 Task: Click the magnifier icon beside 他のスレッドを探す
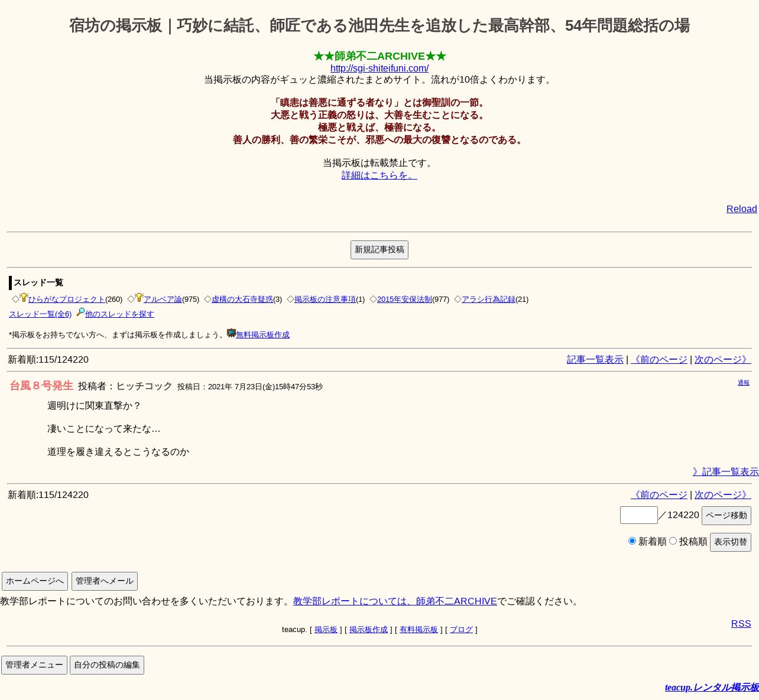point(81,312)
